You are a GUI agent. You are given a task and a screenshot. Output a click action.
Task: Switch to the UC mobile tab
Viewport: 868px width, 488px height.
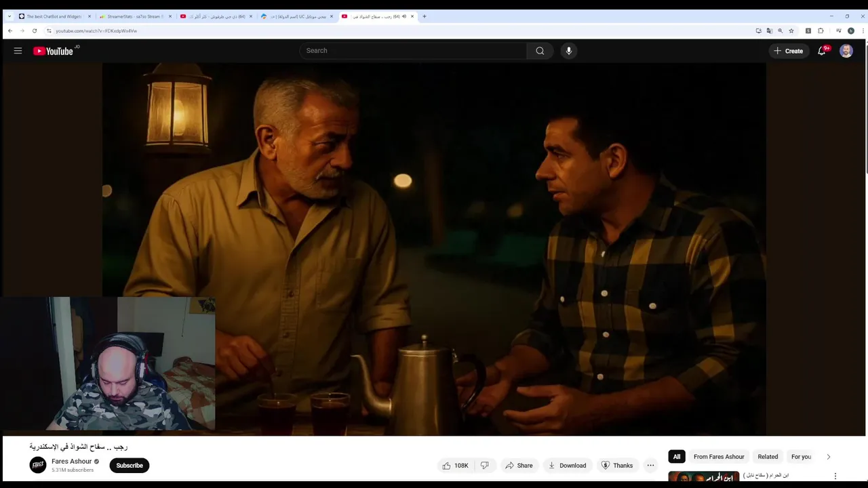[296, 16]
